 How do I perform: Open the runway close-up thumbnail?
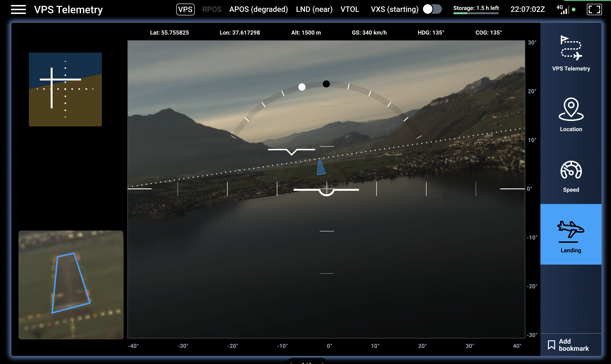coord(71,285)
